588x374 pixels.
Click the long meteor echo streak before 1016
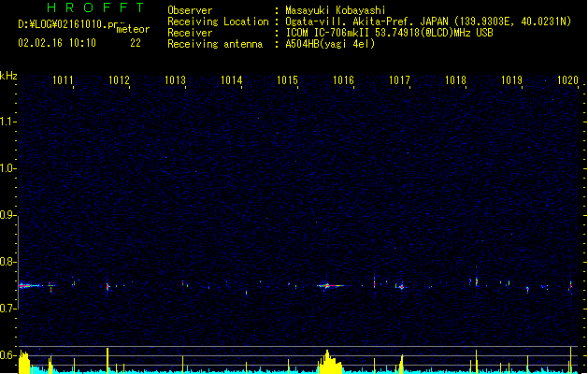coord(331,286)
